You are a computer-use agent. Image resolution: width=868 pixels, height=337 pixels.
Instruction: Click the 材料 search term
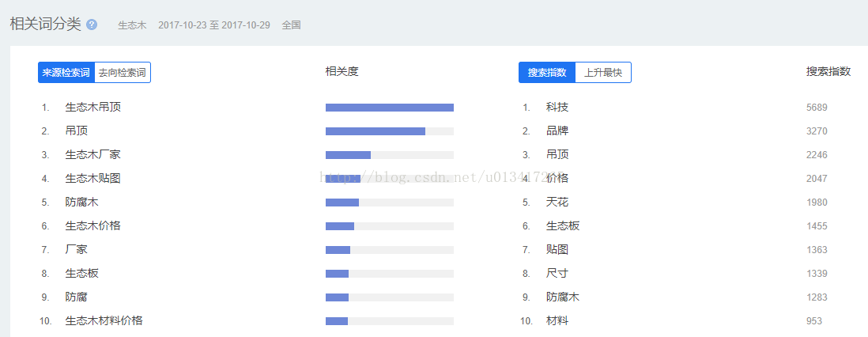pos(557,321)
